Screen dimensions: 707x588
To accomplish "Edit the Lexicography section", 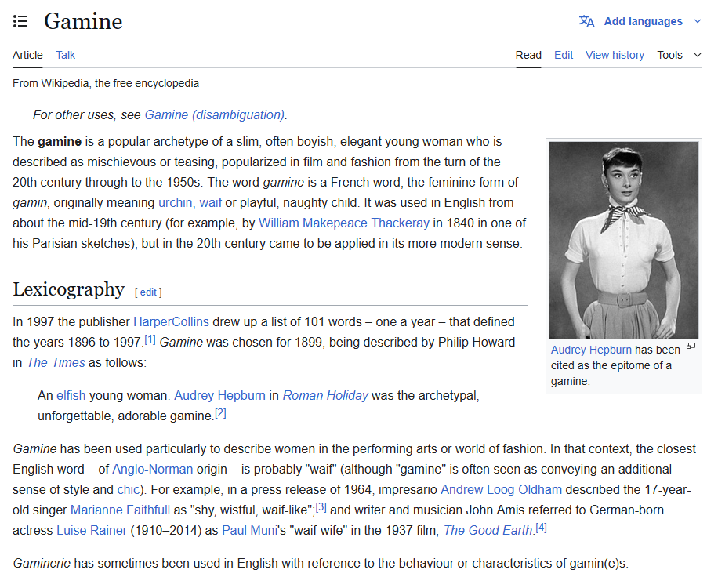I will coord(148,292).
